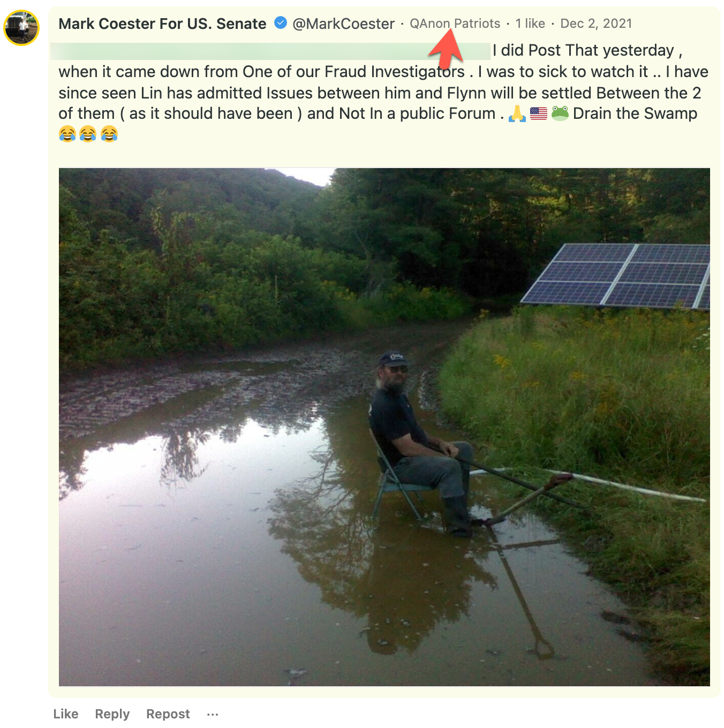Reply to Mark Coester's post
724x728 pixels.
[x=112, y=714]
